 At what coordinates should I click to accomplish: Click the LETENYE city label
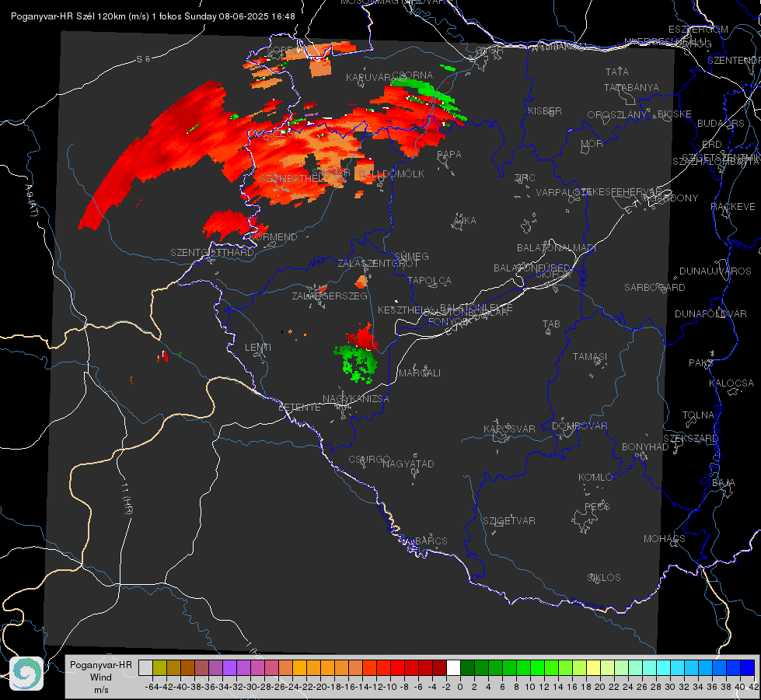299,408
